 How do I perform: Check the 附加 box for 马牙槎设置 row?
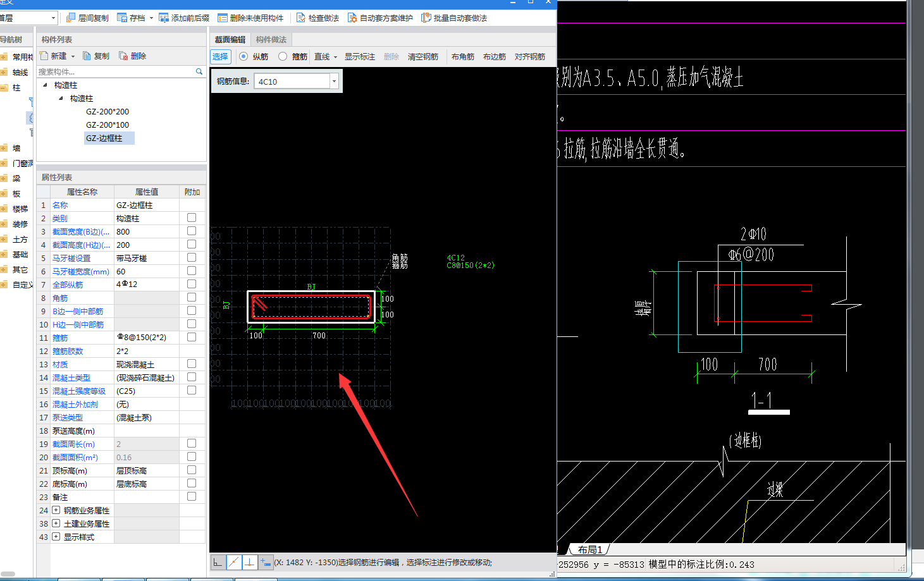[x=192, y=257]
